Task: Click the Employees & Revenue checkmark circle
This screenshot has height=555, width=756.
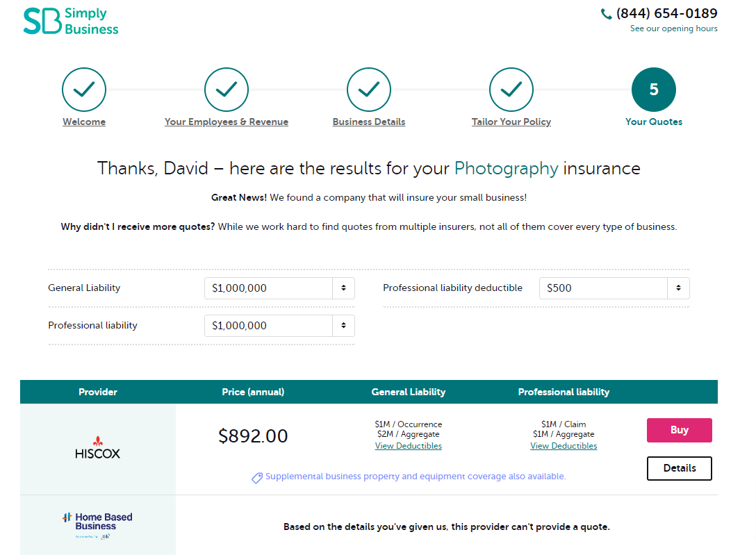Action: [x=227, y=90]
